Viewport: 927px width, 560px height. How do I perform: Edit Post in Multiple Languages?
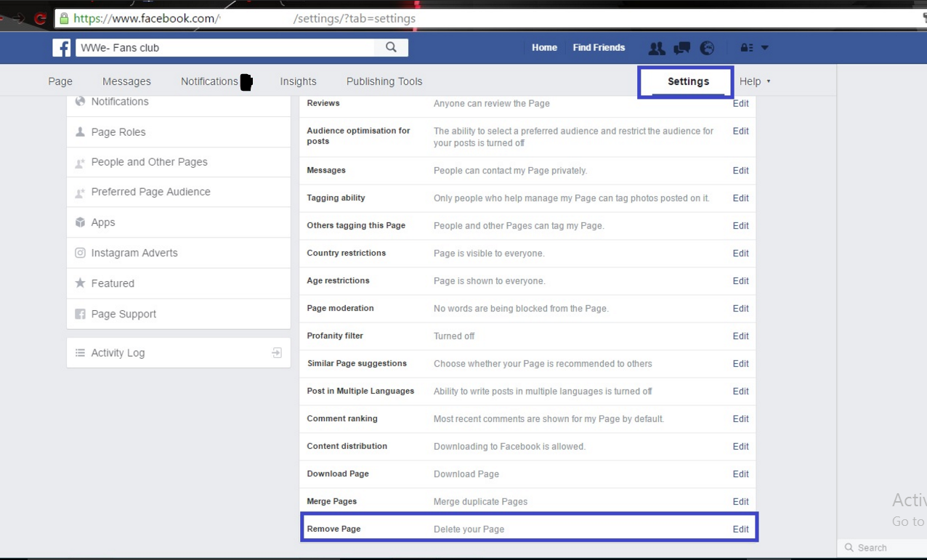coord(740,391)
